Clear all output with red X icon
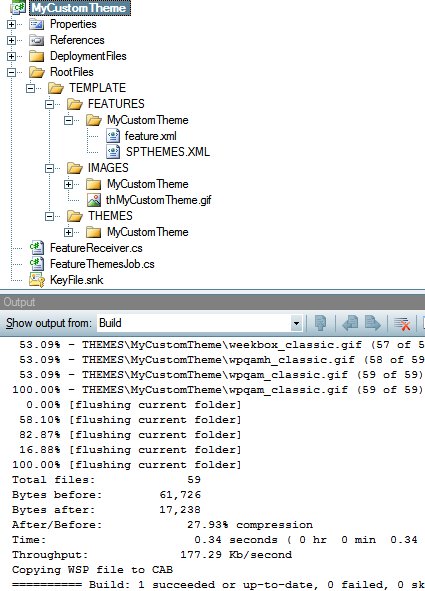This screenshot has width=425, height=591. click(x=402, y=323)
